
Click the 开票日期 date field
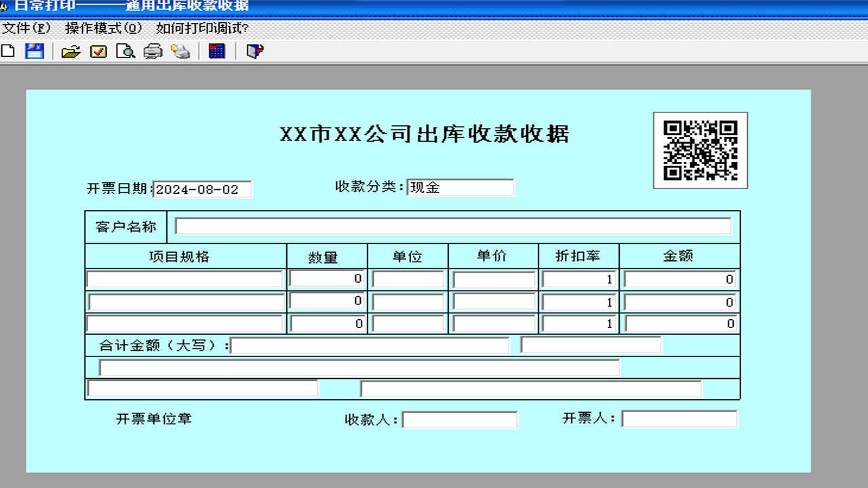[201, 190]
